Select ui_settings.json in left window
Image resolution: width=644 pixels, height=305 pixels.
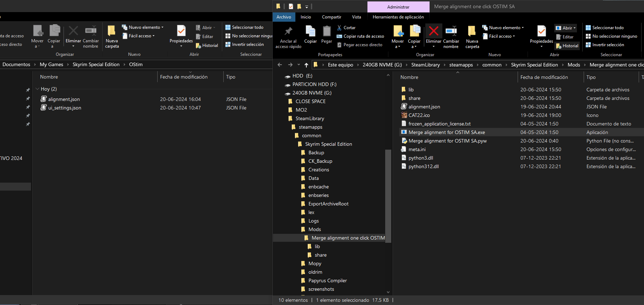point(65,108)
